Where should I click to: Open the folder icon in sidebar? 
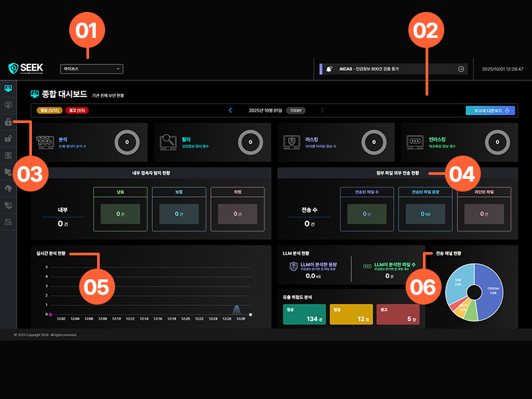(8, 172)
